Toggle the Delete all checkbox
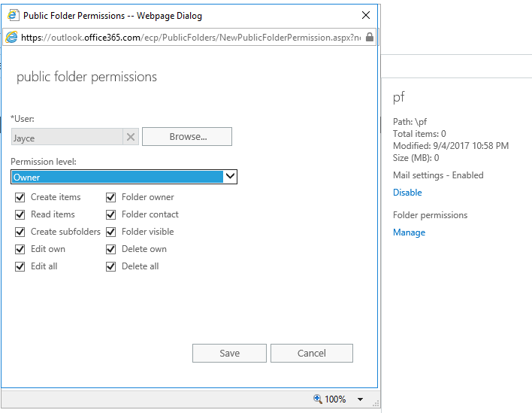 (111, 266)
